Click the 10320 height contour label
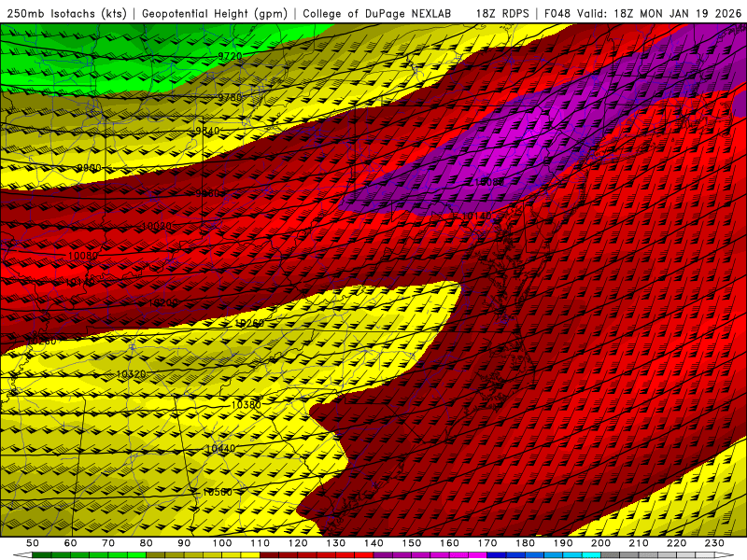Image resolution: width=747 pixels, height=560 pixels. (x=131, y=374)
